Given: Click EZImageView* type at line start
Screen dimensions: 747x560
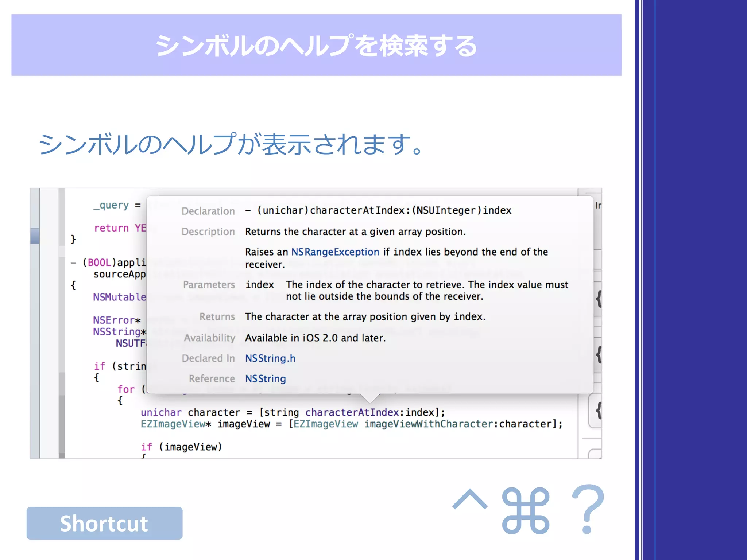Looking at the screenshot, I should pos(176,424).
